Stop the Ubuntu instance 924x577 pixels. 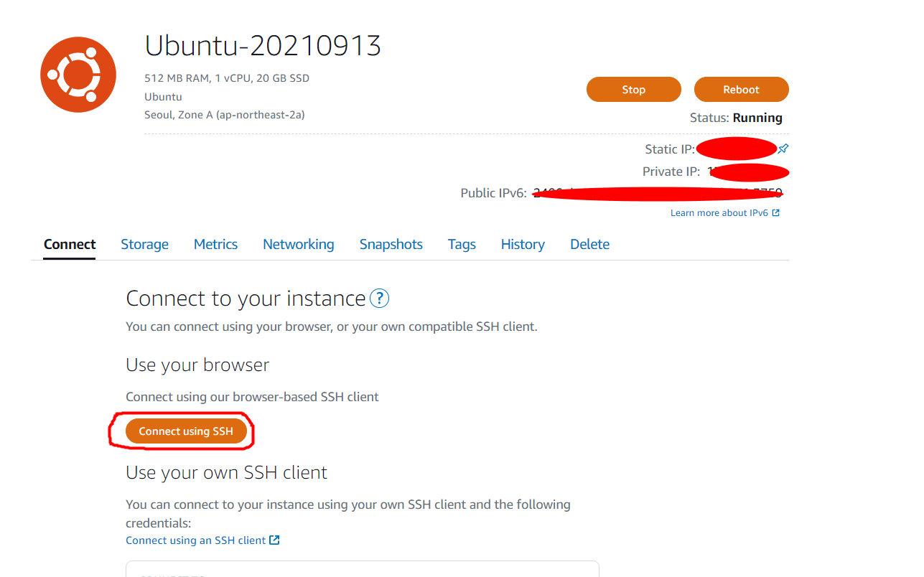pyautogui.click(x=633, y=90)
